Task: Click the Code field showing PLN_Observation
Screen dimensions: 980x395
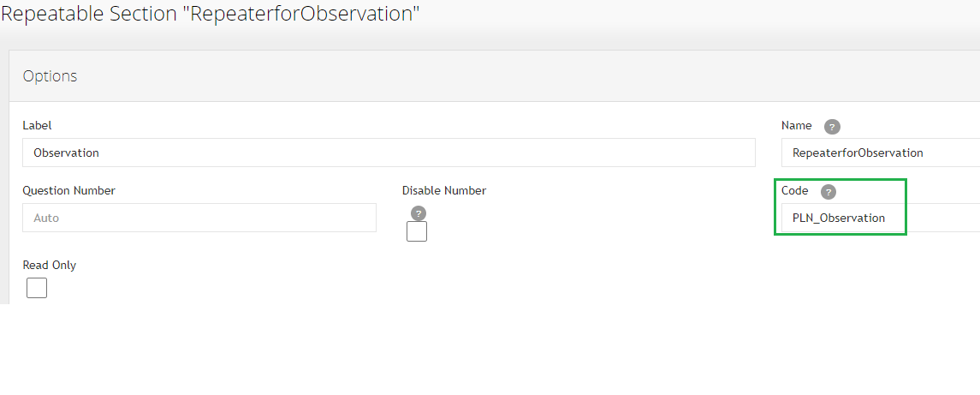Action: [x=881, y=218]
